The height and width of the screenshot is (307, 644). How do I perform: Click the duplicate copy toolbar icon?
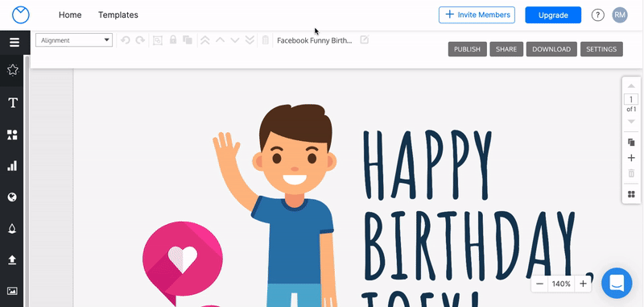coord(188,40)
